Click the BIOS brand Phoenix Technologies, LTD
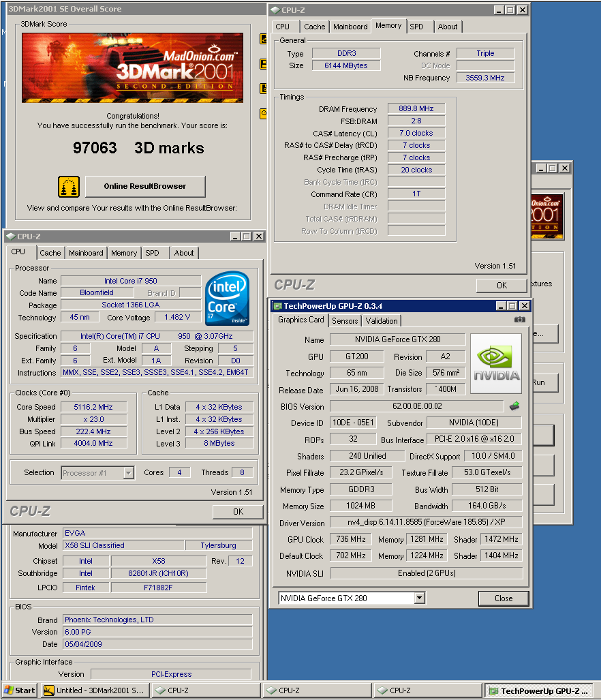Image resolution: width=601 pixels, height=700 pixels. [x=157, y=620]
